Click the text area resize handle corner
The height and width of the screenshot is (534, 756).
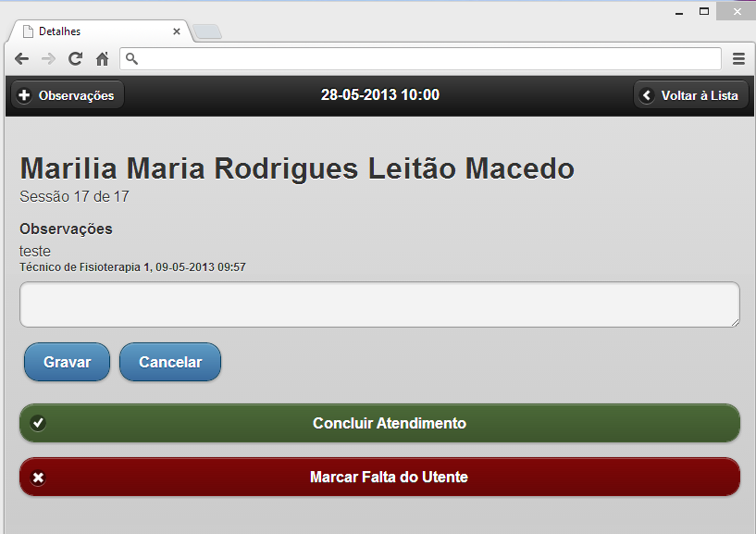pyautogui.click(x=735, y=322)
